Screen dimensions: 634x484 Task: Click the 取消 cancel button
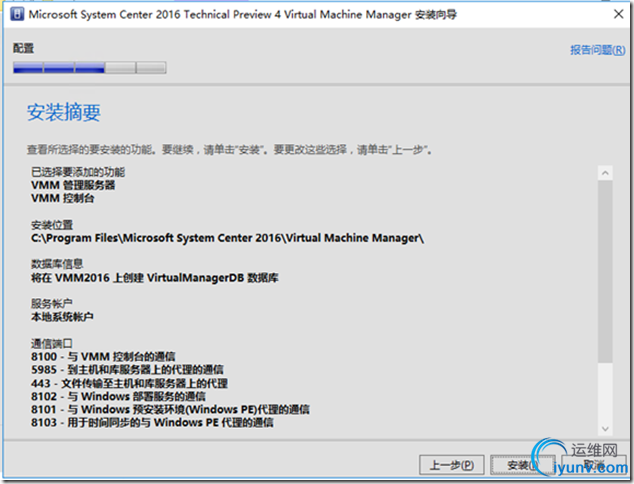tap(594, 465)
